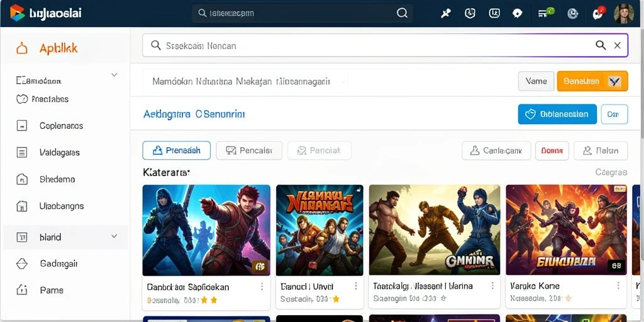Open three-dot menu for Tnaokaigr card

(492, 286)
